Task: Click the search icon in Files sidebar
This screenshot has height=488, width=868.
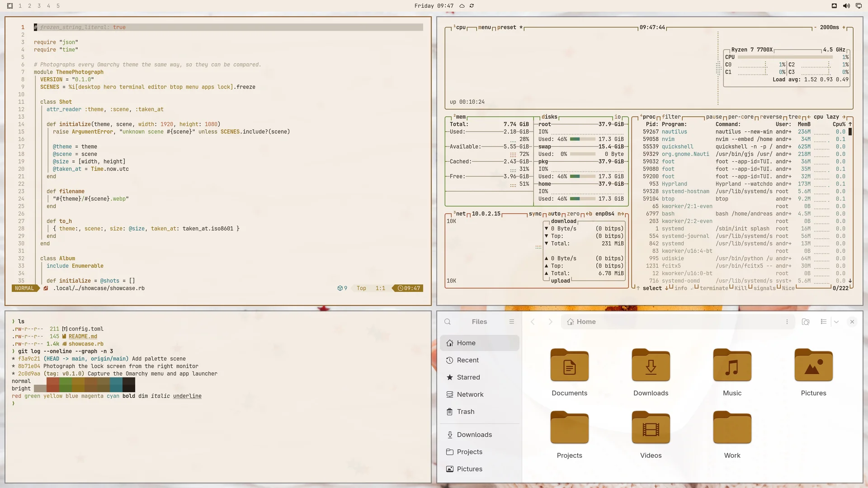Action: [448, 322]
